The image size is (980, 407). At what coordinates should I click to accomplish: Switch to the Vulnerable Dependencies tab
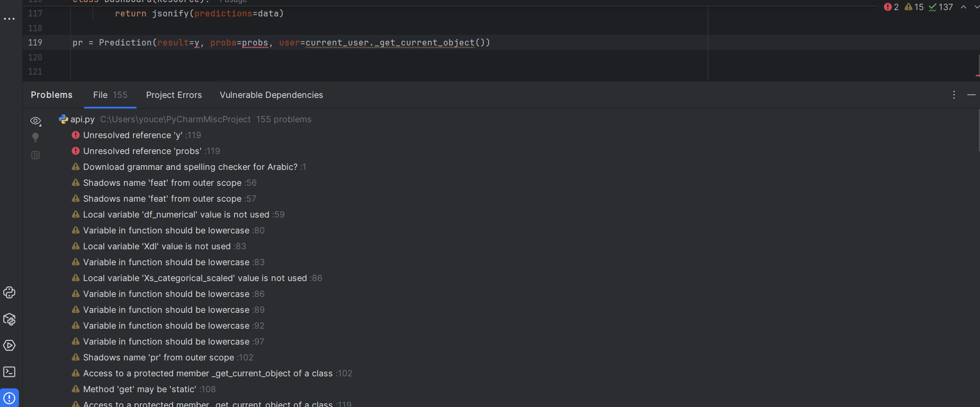(x=271, y=95)
